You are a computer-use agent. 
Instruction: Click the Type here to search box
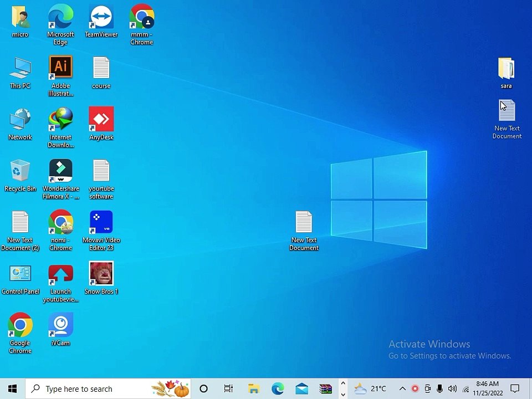click(x=108, y=388)
